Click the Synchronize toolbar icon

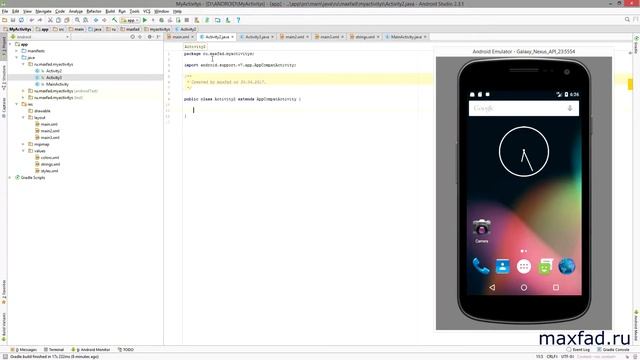21,20
